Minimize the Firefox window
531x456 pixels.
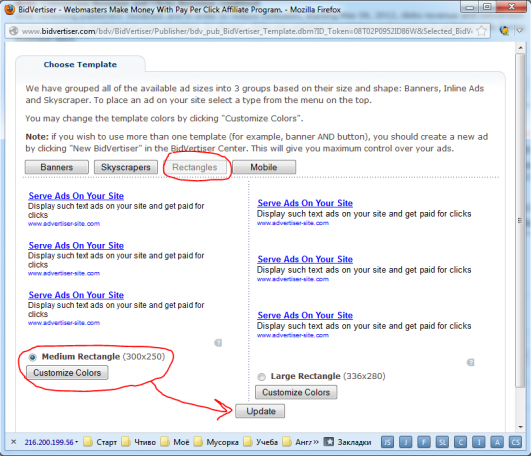click(x=470, y=7)
